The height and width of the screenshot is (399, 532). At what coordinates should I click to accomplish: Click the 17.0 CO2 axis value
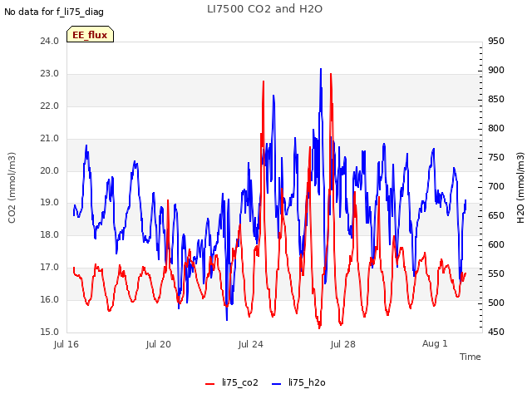pos(50,268)
